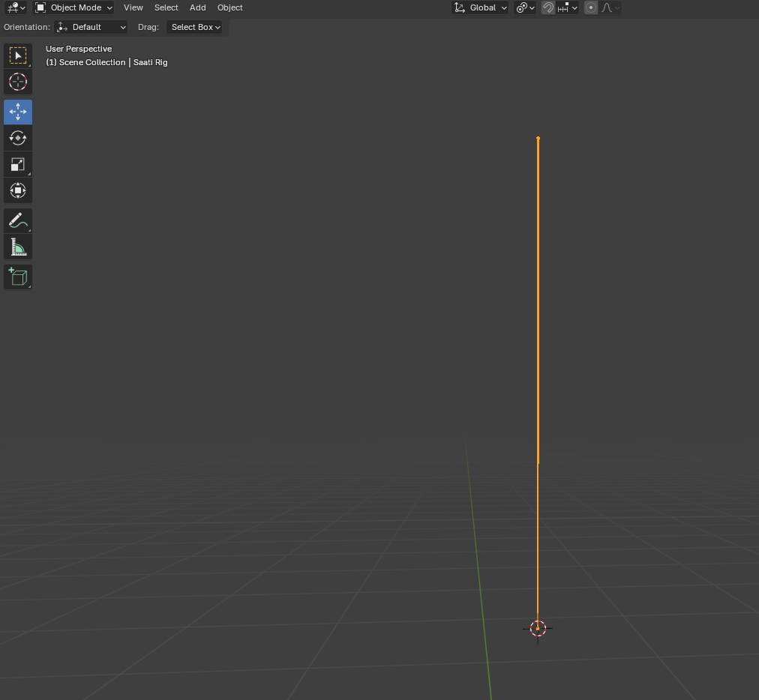Image resolution: width=759 pixels, height=700 pixels.
Task: Open the View menu
Action: coord(133,7)
